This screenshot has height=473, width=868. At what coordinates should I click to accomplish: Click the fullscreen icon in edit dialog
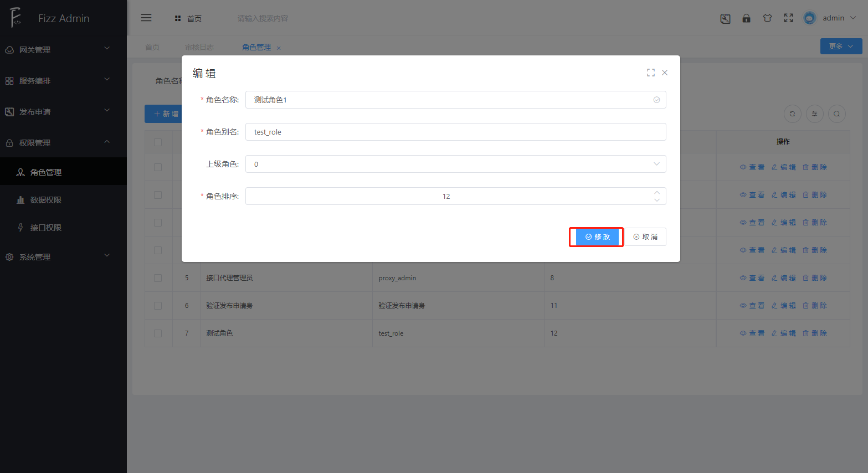click(x=650, y=73)
